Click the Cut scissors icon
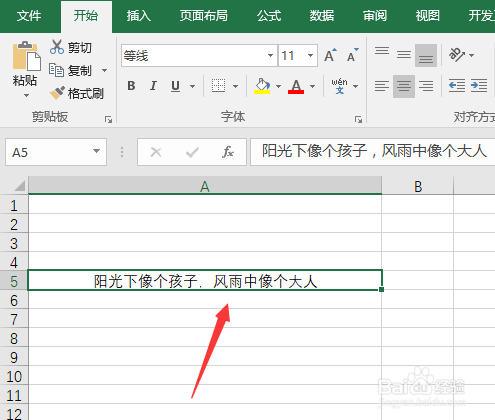Image resolution: width=495 pixels, height=420 pixels. (x=57, y=47)
